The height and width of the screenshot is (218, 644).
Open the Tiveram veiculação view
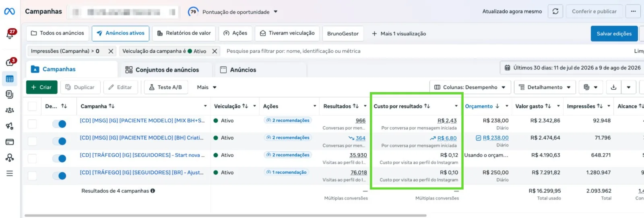tap(287, 33)
